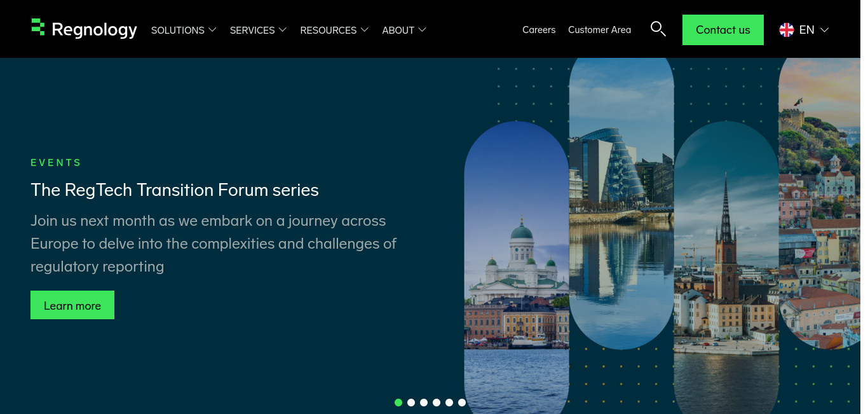Viewport: 868px width, 414px height.
Task: Open the About menu
Action: pyautogui.click(x=404, y=30)
